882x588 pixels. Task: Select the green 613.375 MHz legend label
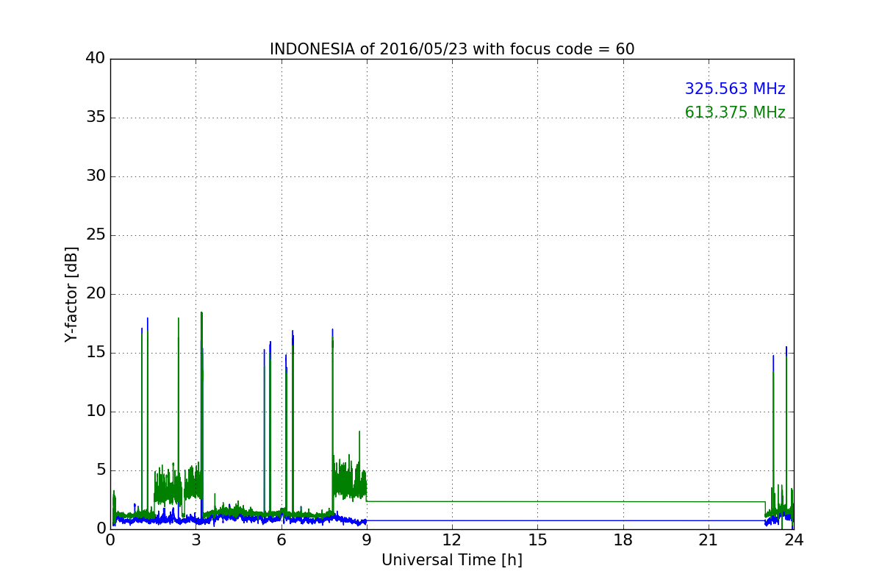pyautogui.click(x=735, y=112)
